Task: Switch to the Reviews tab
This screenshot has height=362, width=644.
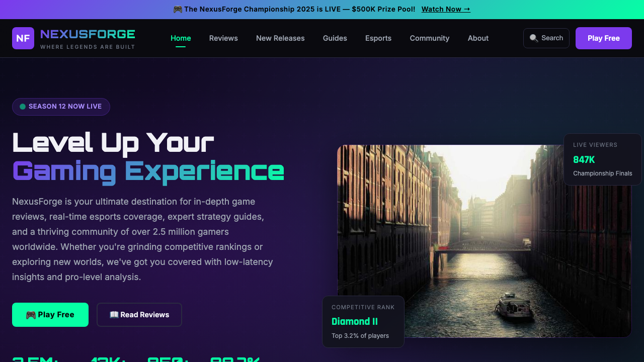Action: [223, 38]
